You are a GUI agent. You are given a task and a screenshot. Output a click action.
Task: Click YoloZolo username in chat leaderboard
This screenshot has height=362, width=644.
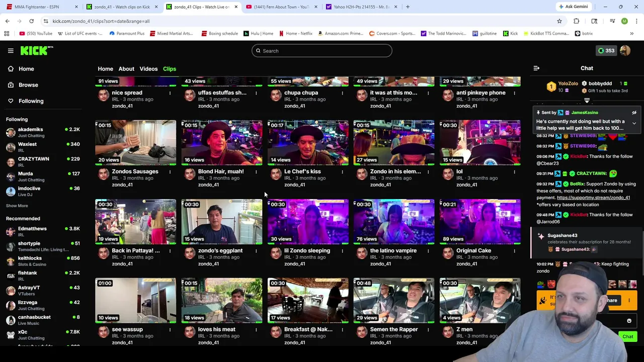[568, 84]
